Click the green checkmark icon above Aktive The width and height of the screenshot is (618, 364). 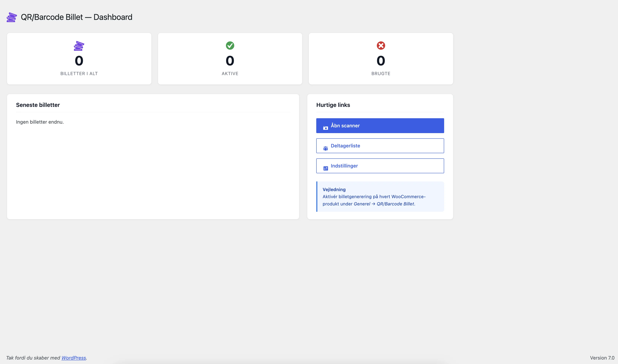[x=230, y=45]
